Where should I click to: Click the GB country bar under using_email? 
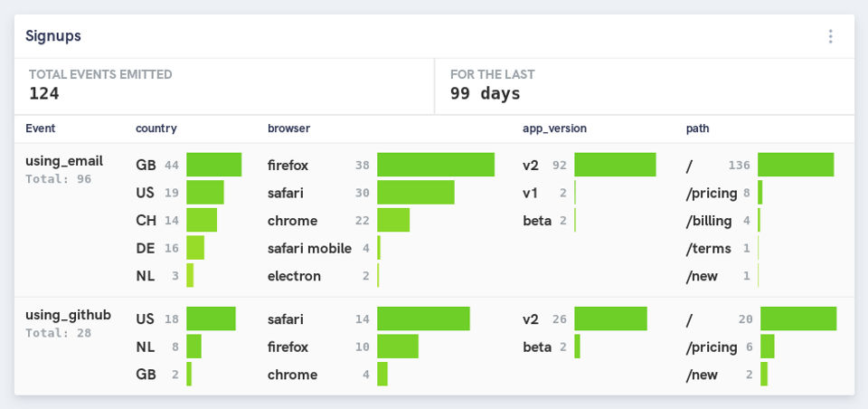[213, 165]
